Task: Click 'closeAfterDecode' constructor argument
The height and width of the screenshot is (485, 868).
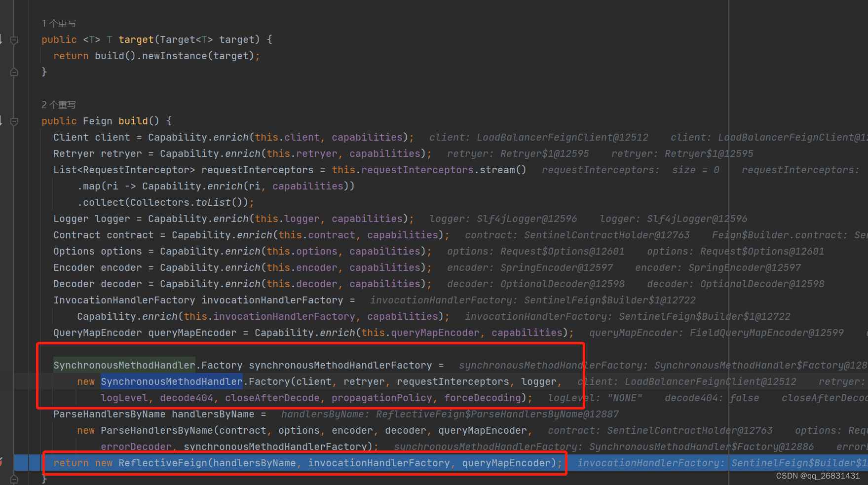Action: (272, 398)
